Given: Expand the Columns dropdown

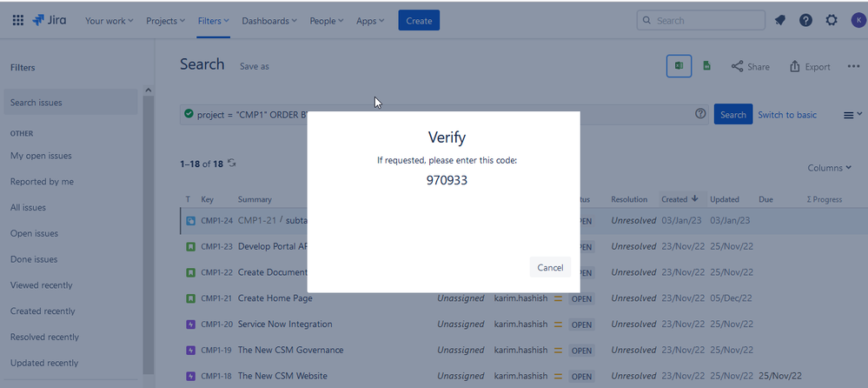Looking at the screenshot, I should (x=829, y=168).
